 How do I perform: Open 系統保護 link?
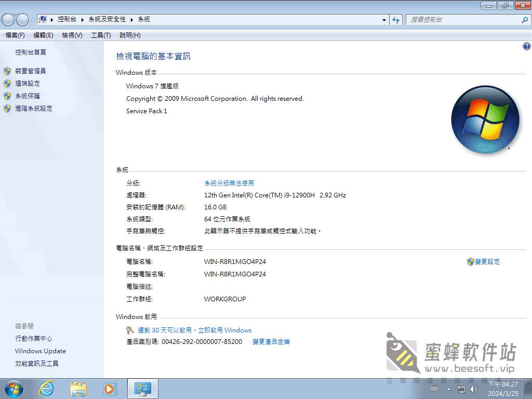point(28,96)
